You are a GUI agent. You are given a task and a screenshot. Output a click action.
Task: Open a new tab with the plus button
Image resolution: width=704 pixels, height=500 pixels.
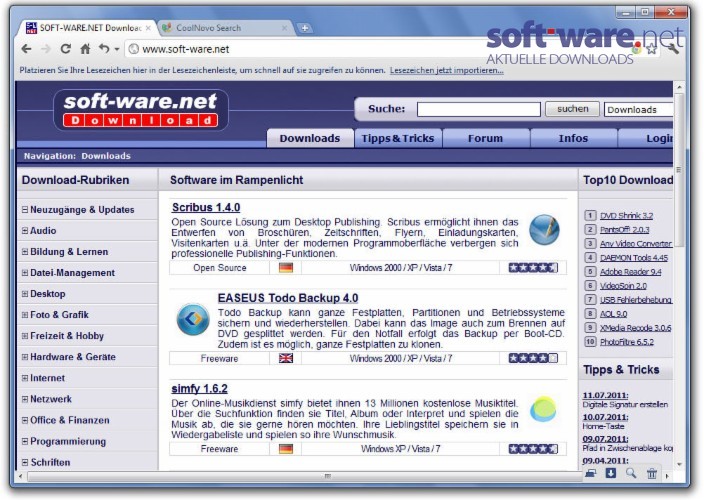tap(304, 28)
